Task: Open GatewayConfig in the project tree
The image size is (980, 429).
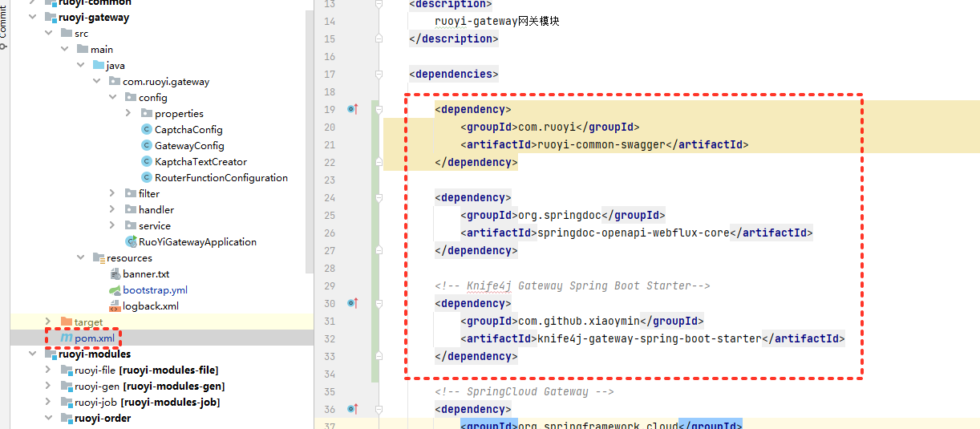Action: tap(189, 146)
